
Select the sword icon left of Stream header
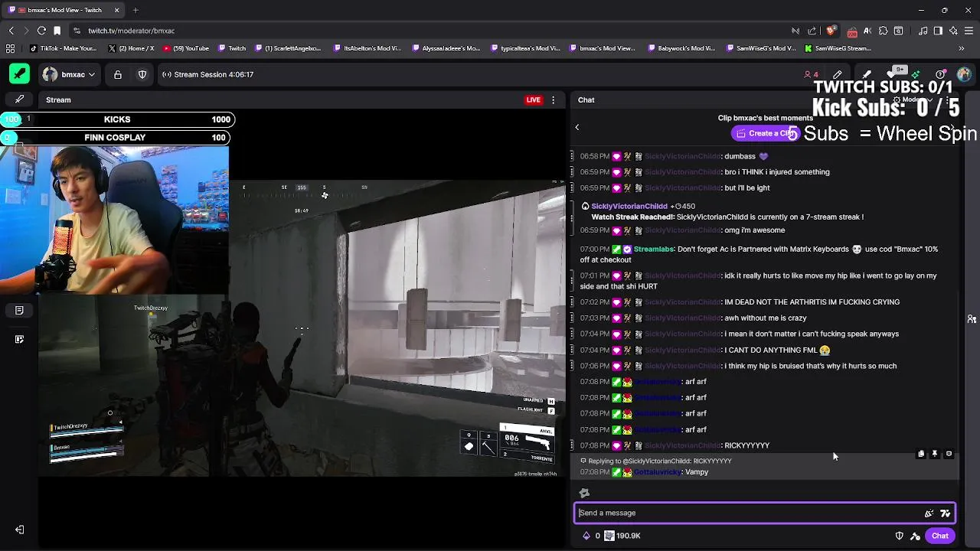19,99
